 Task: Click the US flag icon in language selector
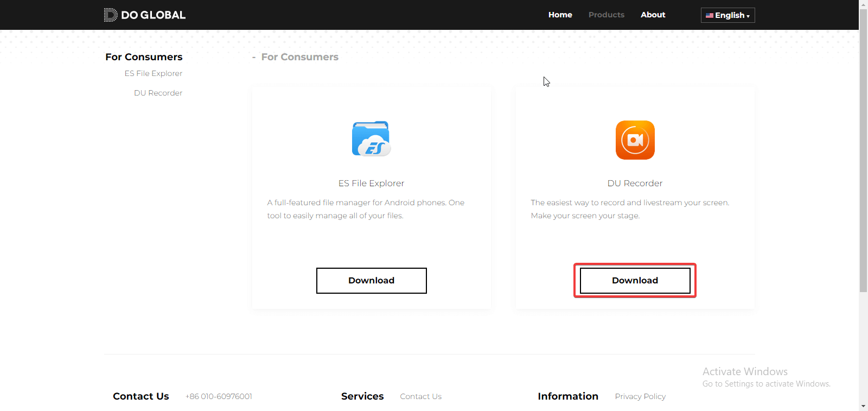point(709,16)
